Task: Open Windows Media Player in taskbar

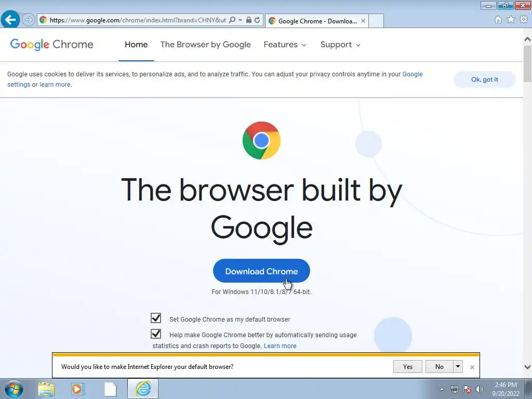Action: point(78,389)
